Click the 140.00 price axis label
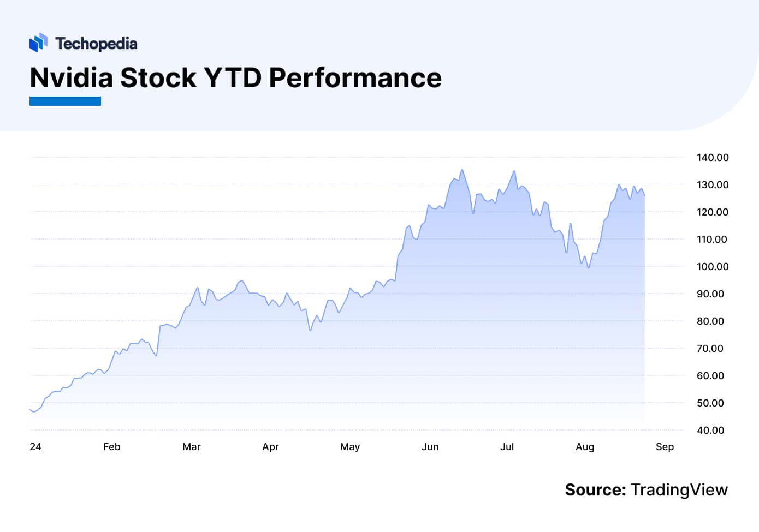Viewport: 759px width, 532px height. [713, 157]
